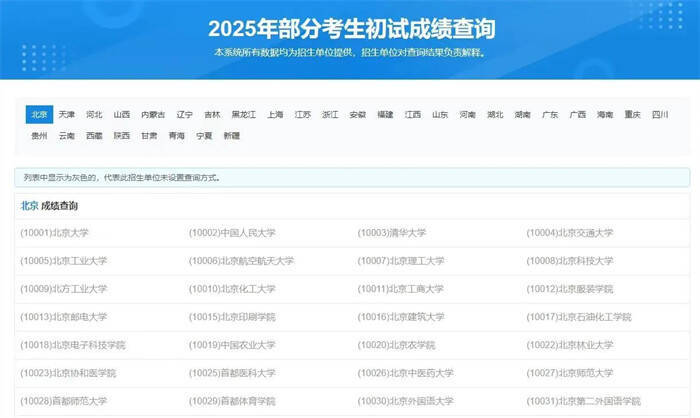Switch to the 上海 province tab
The image size is (700, 418).
275,115
